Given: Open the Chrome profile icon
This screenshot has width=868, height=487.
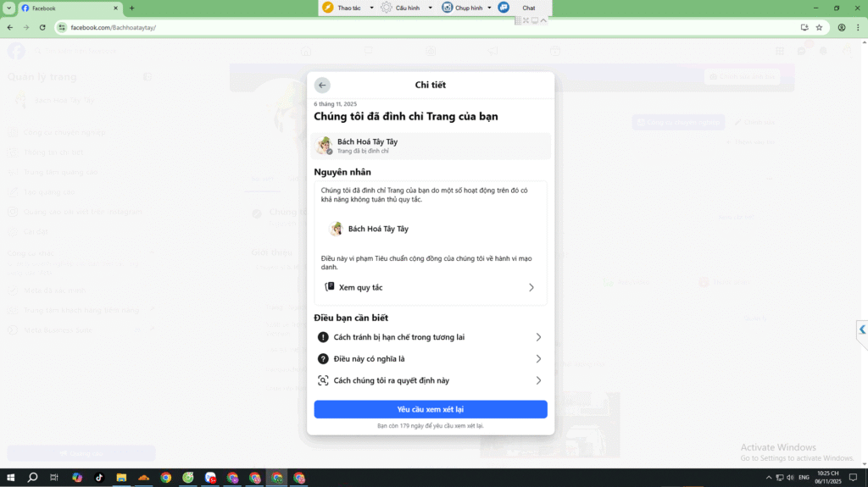Looking at the screenshot, I should [x=842, y=27].
